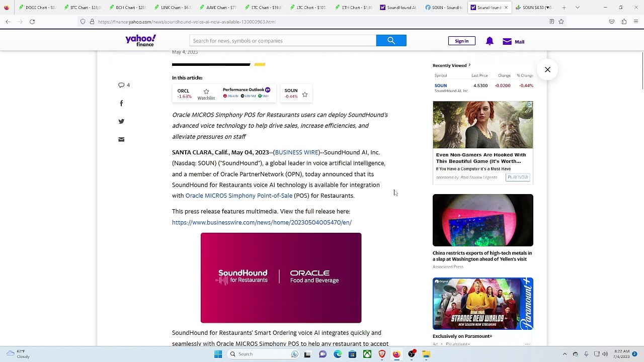Switch to ETH Chart tab
The image size is (644, 362).
(354, 8)
